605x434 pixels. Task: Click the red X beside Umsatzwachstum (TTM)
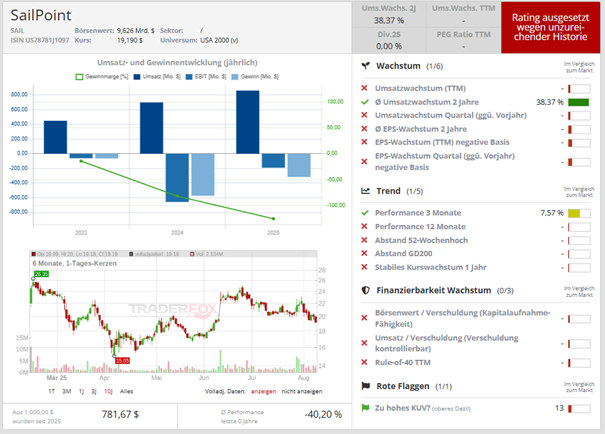pyautogui.click(x=364, y=88)
